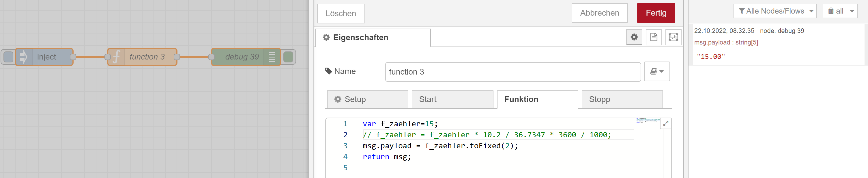
Task: Switch to the Start tab
Action: point(452,99)
